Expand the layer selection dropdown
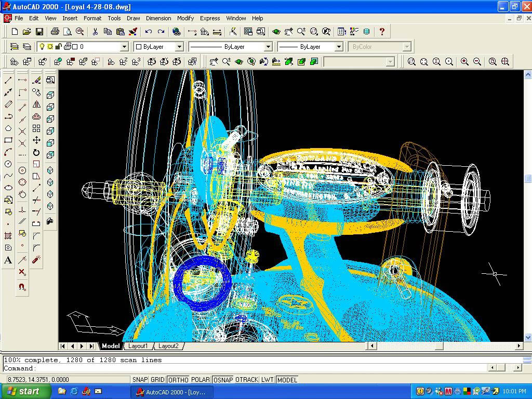This screenshot has height=399, width=532. click(124, 47)
